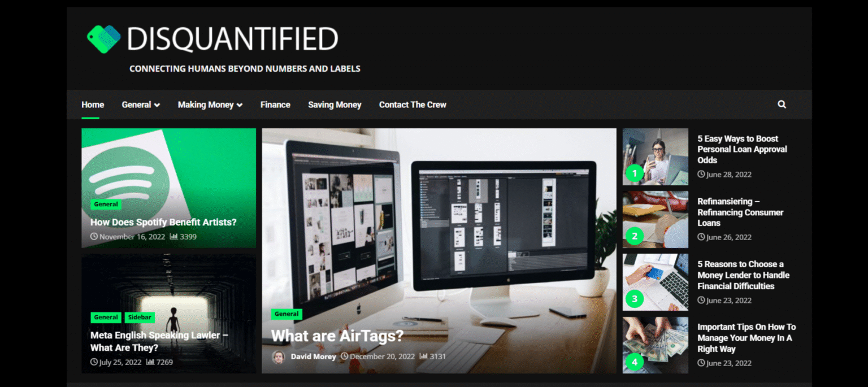The width and height of the screenshot is (868, 387).
Task: Open 'How Does Spotify Benefit Artists?' article
Action: click(163, 222)
